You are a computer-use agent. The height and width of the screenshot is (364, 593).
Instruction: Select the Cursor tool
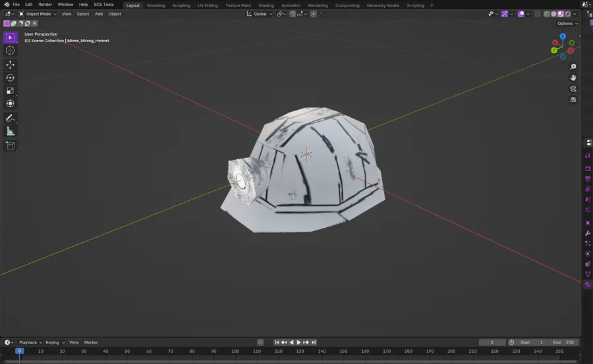(x=10, y=50)
